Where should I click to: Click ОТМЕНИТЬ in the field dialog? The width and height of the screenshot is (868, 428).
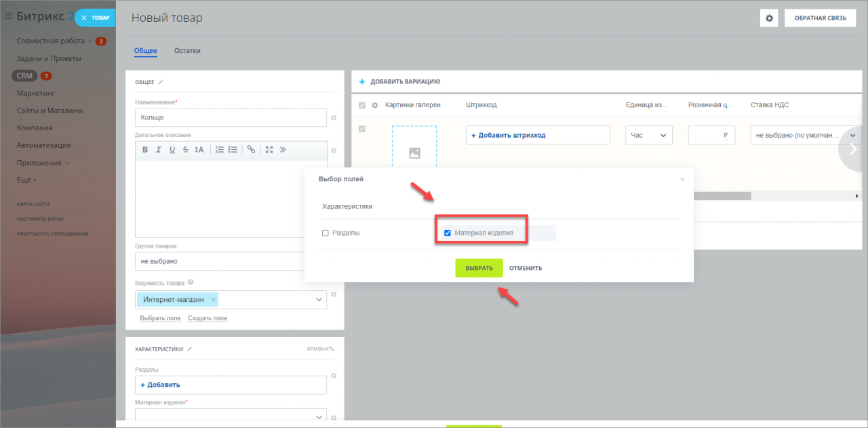point(526,268)
